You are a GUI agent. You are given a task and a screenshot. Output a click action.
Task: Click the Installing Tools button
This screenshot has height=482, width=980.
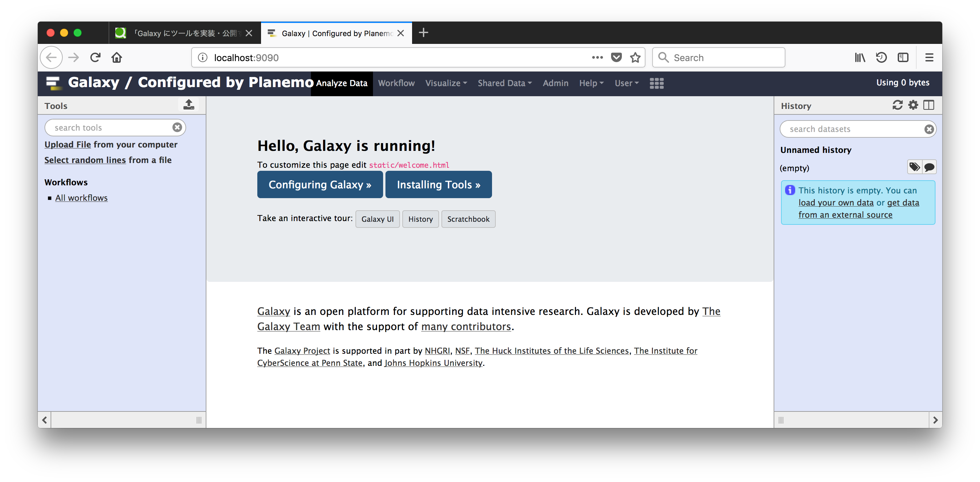[438, 185]
